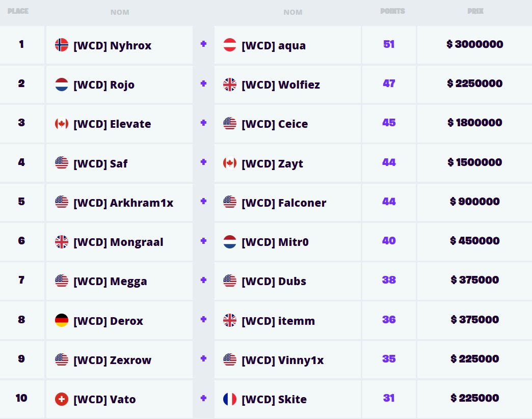Click the UK flag beside Mongraal
The width and height of the screenshot is (532, 419).
62,242
